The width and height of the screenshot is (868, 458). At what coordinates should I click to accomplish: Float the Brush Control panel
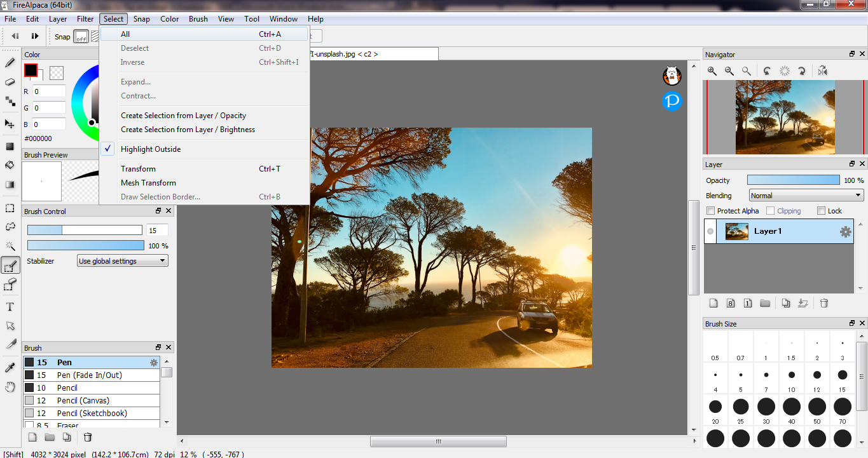pos(158,211)
